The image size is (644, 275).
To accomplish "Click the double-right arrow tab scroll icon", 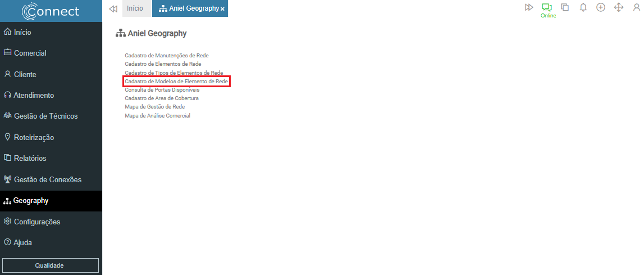I will tap(529, 7).
